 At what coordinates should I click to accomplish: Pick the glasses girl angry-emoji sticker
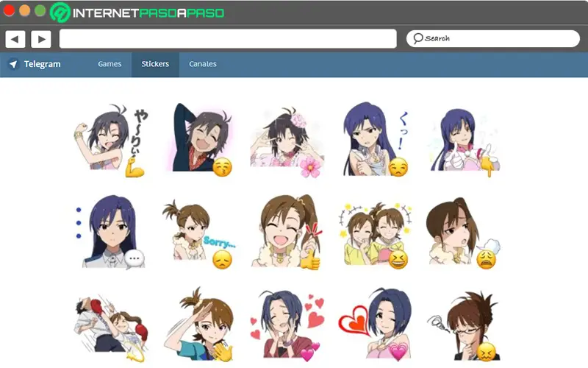click(464, 326)
